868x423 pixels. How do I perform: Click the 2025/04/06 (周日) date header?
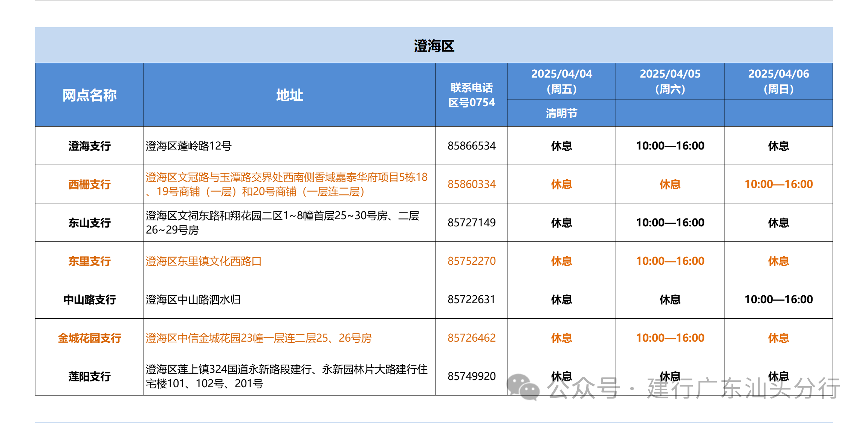pyautogui.click(x=778, y=81)
